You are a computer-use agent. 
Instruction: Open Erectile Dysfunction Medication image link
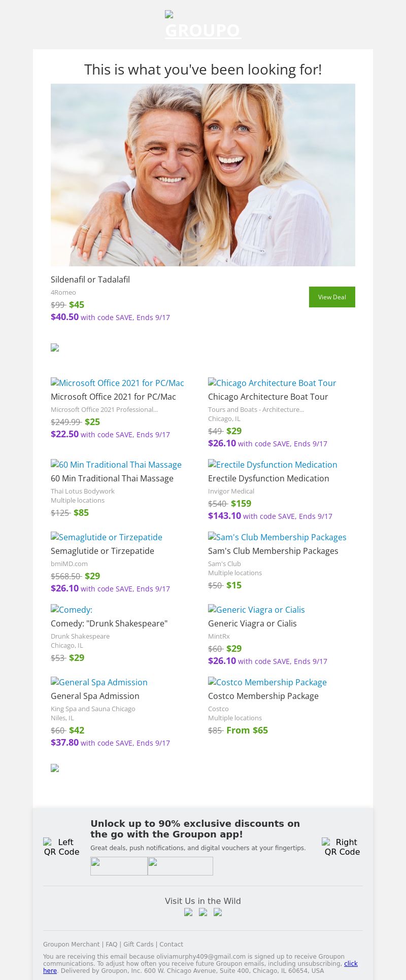273,465
